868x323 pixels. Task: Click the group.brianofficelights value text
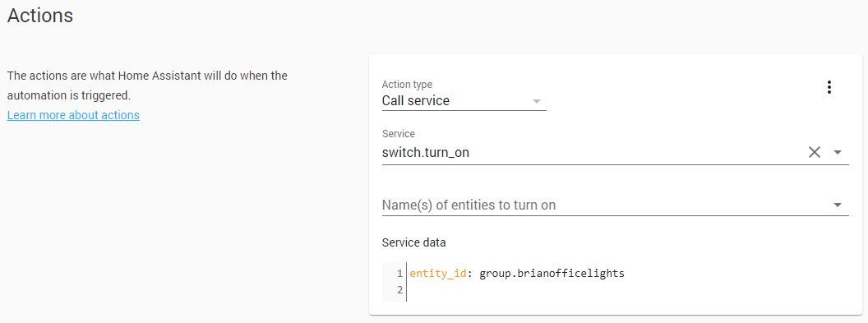pos(552,273)
